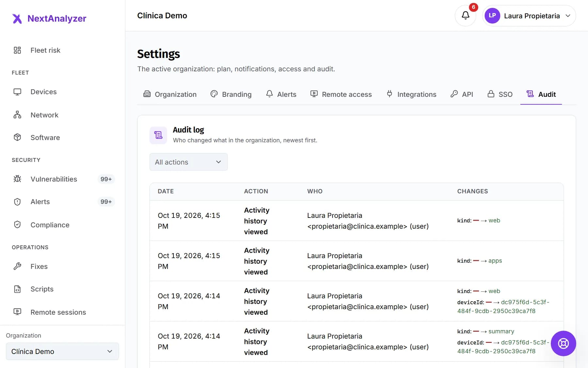Screen dimensions: 588x368
Task: Click the 'kind: → apps' change entry
Action: (x=480, y=261)
